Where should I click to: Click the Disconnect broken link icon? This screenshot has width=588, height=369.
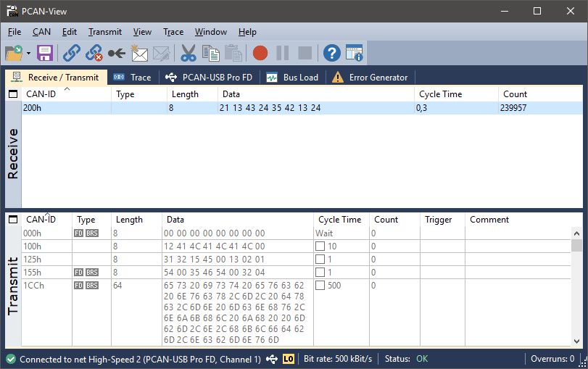(x=94, y=53)
